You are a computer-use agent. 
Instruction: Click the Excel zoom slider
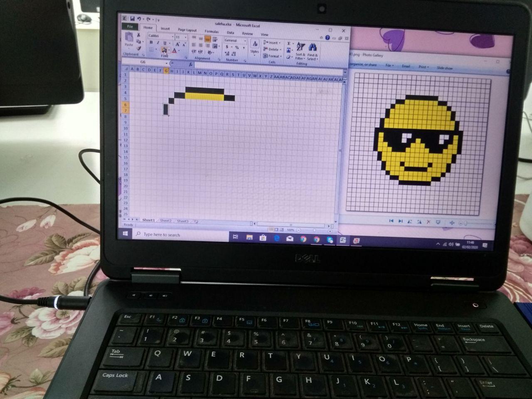click(x=314, y=230)
